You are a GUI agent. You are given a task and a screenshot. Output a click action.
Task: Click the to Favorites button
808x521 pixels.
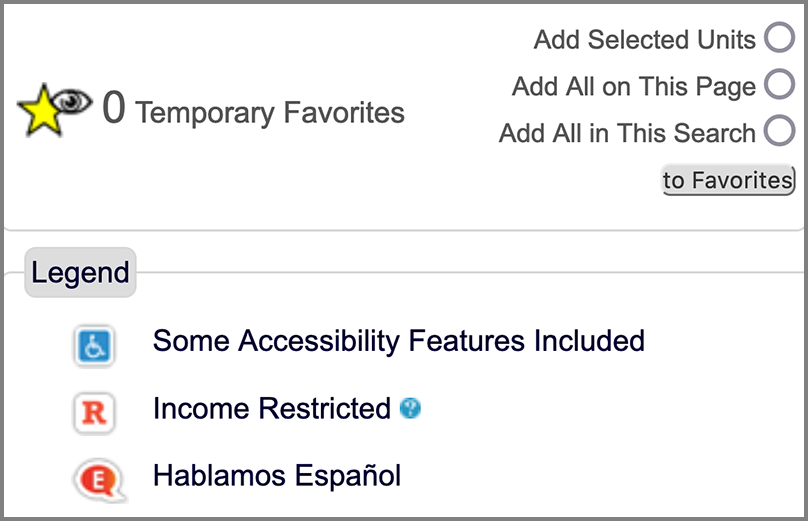coord(728,180)
